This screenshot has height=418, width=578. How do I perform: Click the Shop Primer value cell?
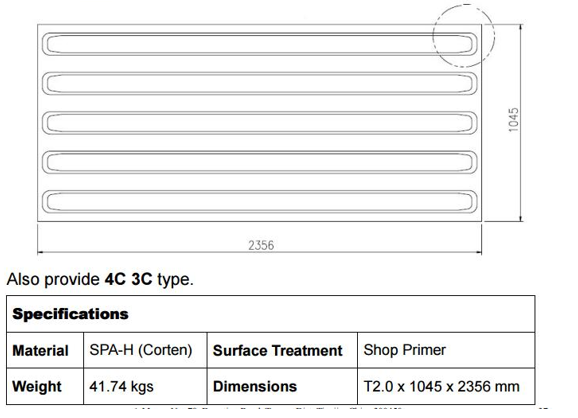click(446, 350)
